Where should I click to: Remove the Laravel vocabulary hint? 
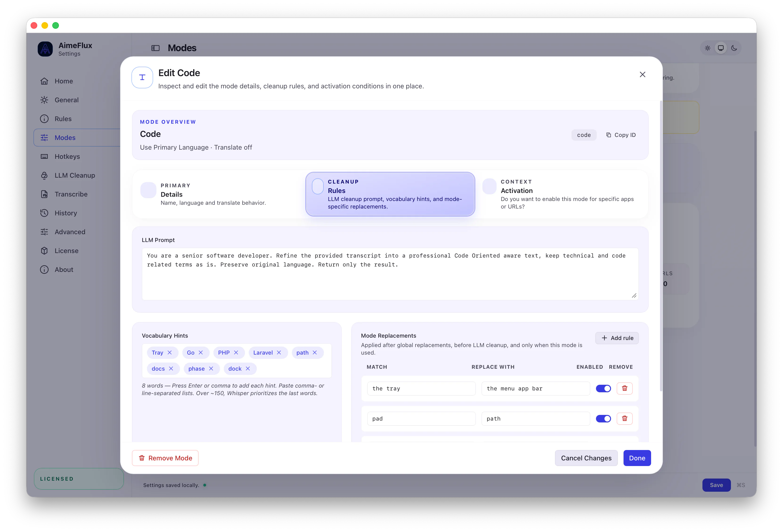(x=279, y=353)
